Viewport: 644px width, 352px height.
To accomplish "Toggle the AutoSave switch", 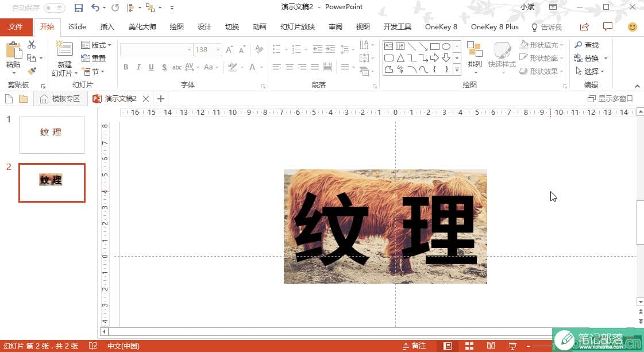I will pyautogui.click(x=54, y=8).
